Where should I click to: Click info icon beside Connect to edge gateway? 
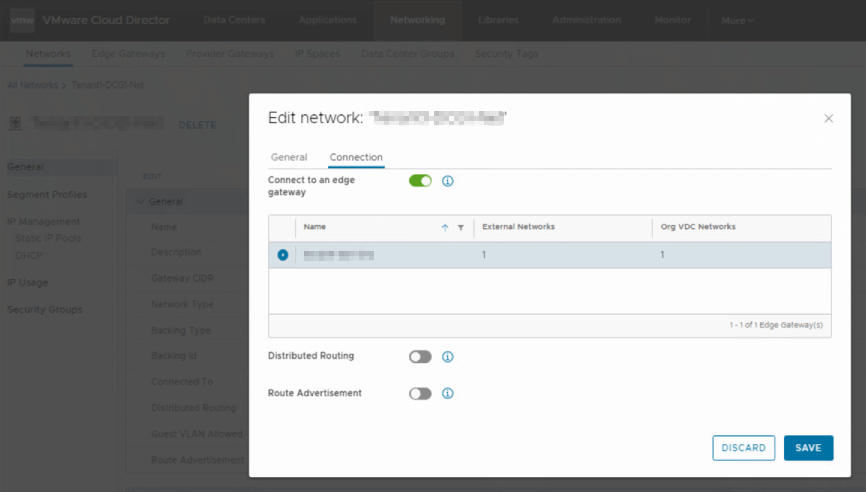click(x=448, y=181)
